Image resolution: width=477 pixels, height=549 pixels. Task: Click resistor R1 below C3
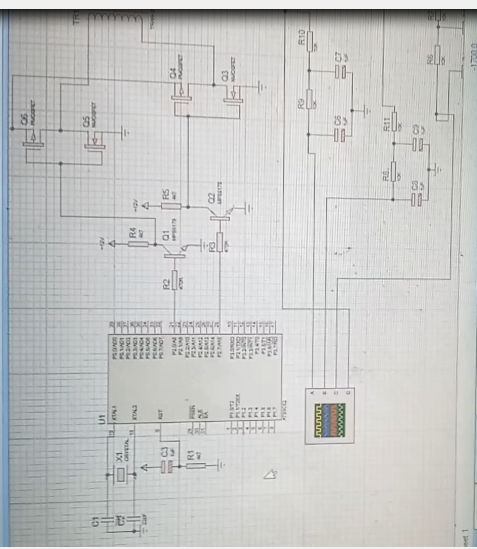pyautogui.click(x=195, y=466)
